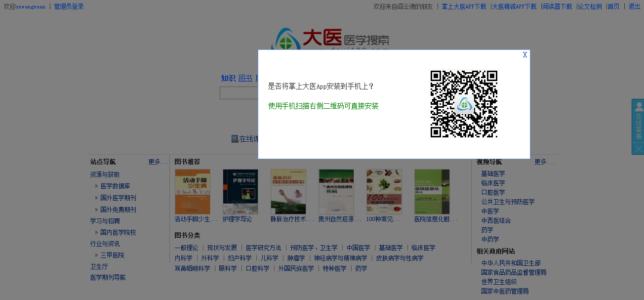Open the 活动手脚少生病 book cover
The width and height of the screenshot is (644, 300).
tap(193, 192)
